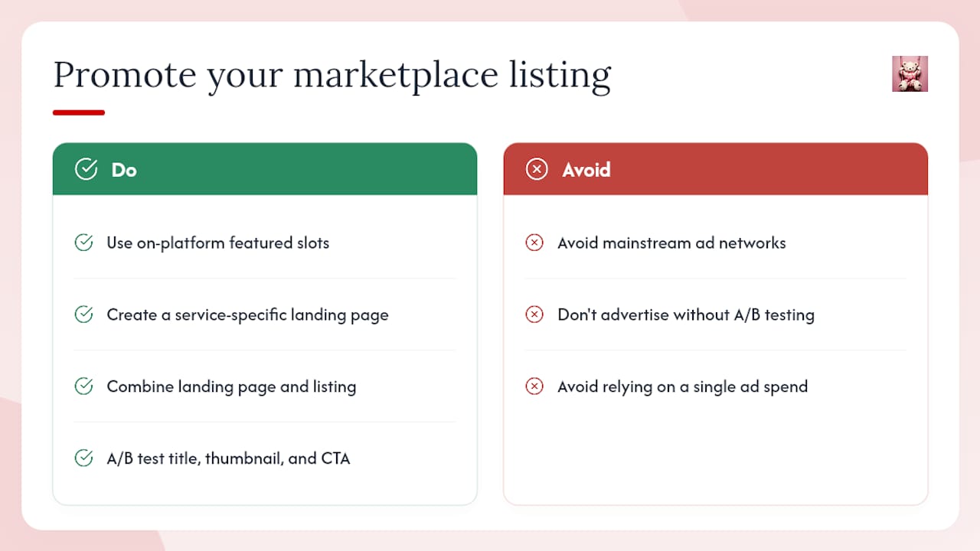Click text Use on-platform featured slots
Viewport: 980px width, 551px height.
pyautogui.click(x=218, y=243)
